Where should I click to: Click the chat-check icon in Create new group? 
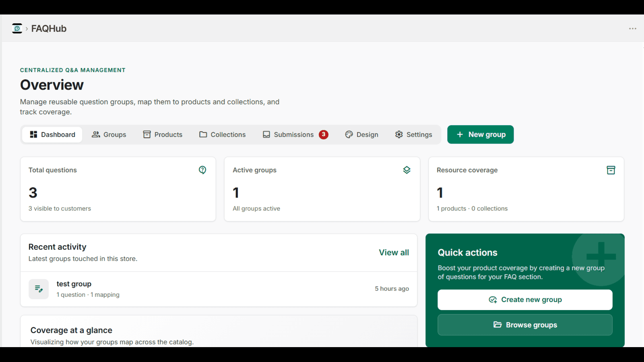pyautogui.click(x=493, y=300)
